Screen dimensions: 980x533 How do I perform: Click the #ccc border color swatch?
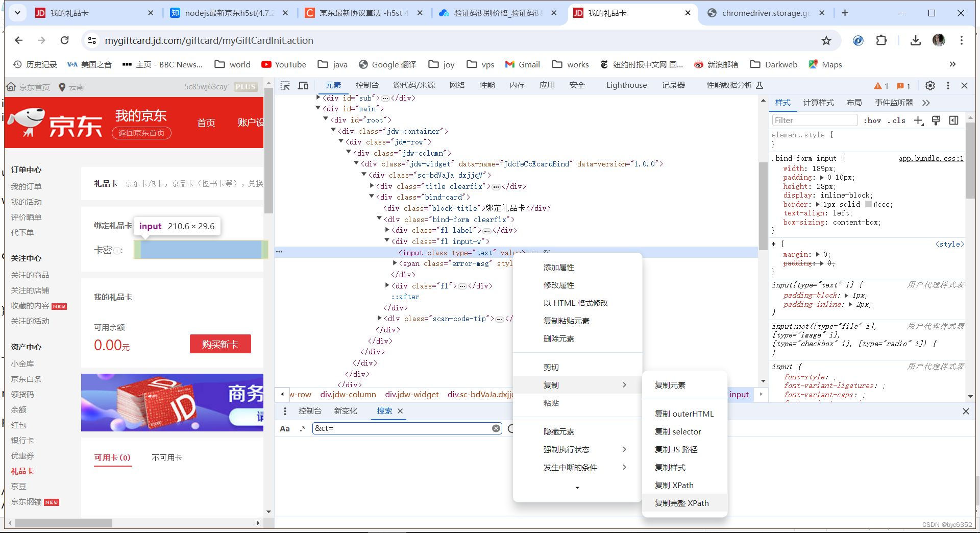868,204
